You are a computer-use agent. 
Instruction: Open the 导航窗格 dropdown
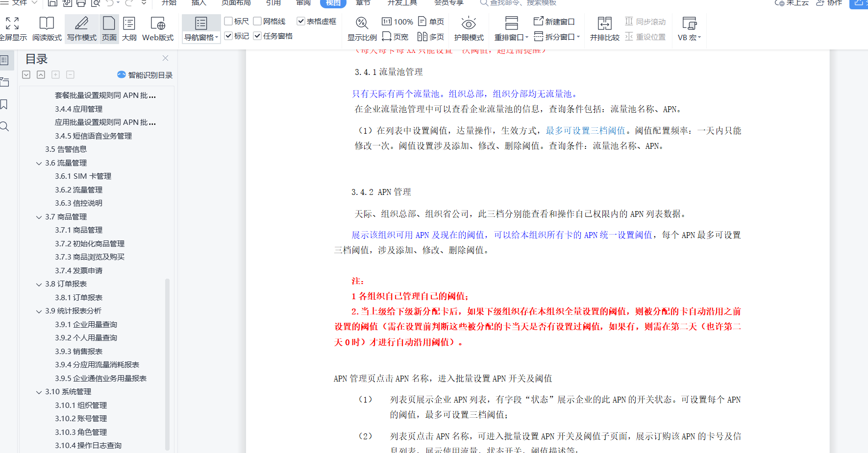201,37
